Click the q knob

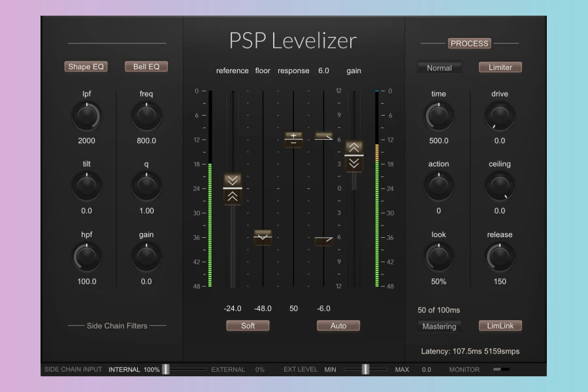coord(146,186)
